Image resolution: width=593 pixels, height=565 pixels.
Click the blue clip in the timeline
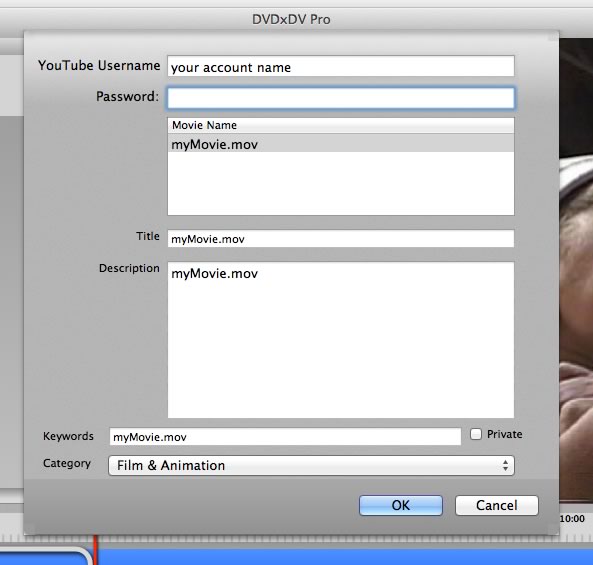coord(344,557)
